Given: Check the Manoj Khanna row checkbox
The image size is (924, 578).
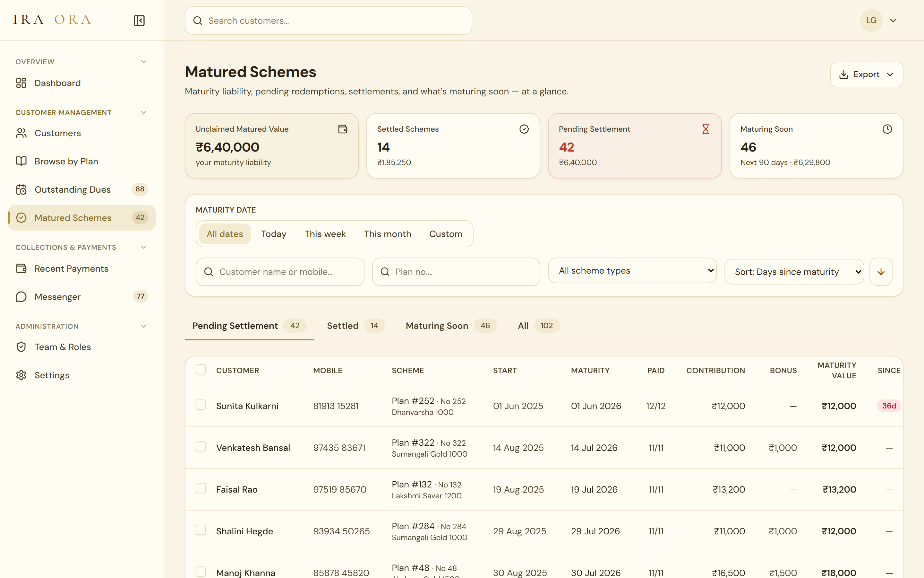Looking at the screenshot, I should tap(201, 572).
